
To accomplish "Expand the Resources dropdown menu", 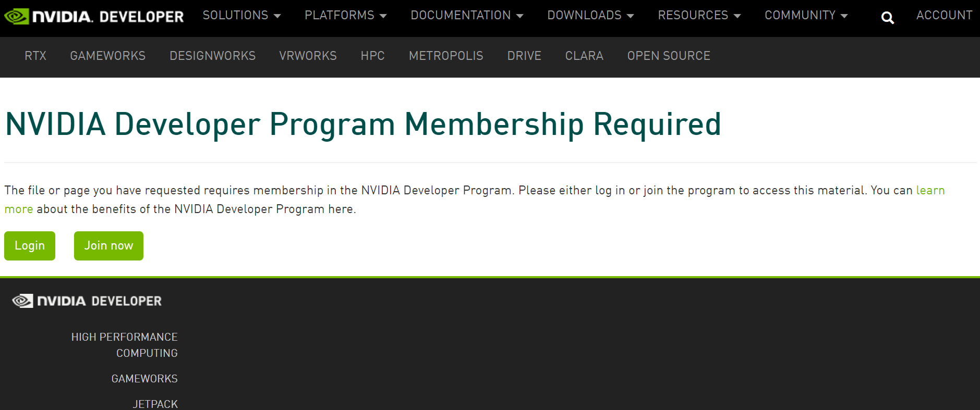I will pyautogui.click(x=699, y=16).
